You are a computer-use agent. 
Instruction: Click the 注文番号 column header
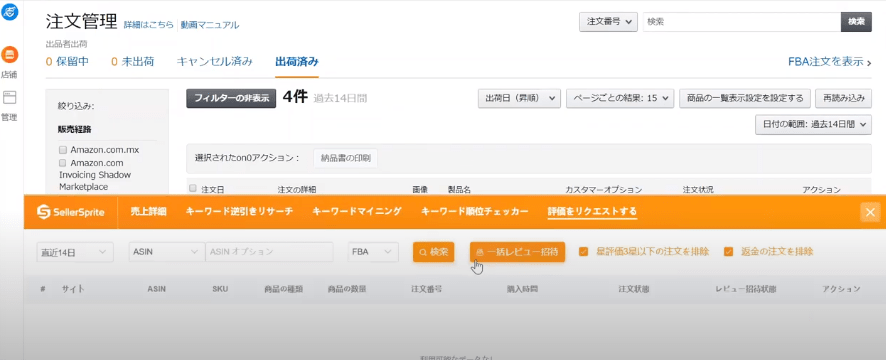coord(426,289)
